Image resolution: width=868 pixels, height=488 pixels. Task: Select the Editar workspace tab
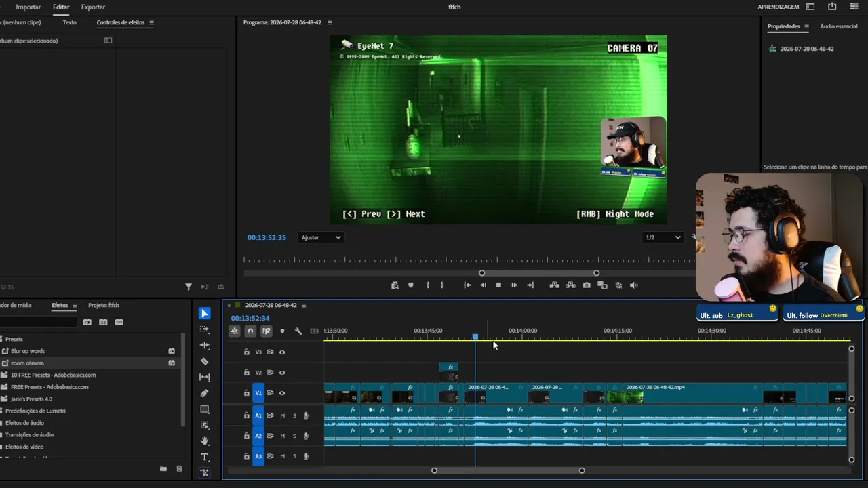(x=61, y=7)
